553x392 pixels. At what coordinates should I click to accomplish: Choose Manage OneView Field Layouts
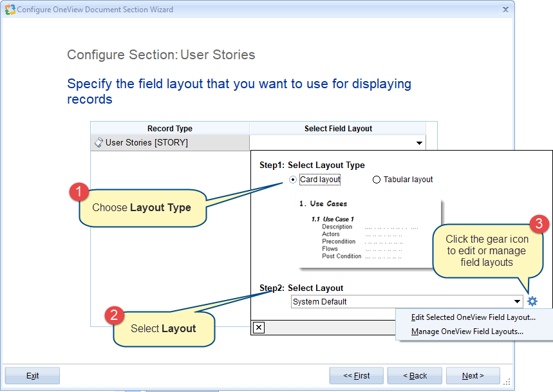click(x=467, y=331)
